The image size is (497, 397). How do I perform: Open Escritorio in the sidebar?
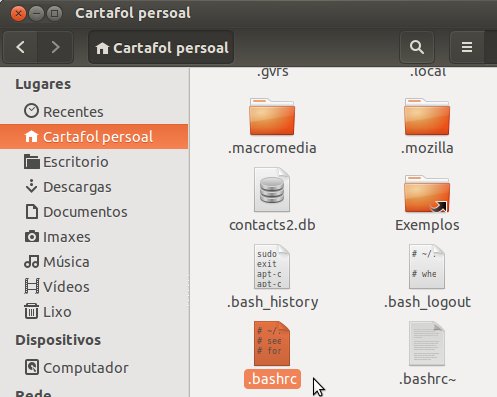(x=94, y=162)
